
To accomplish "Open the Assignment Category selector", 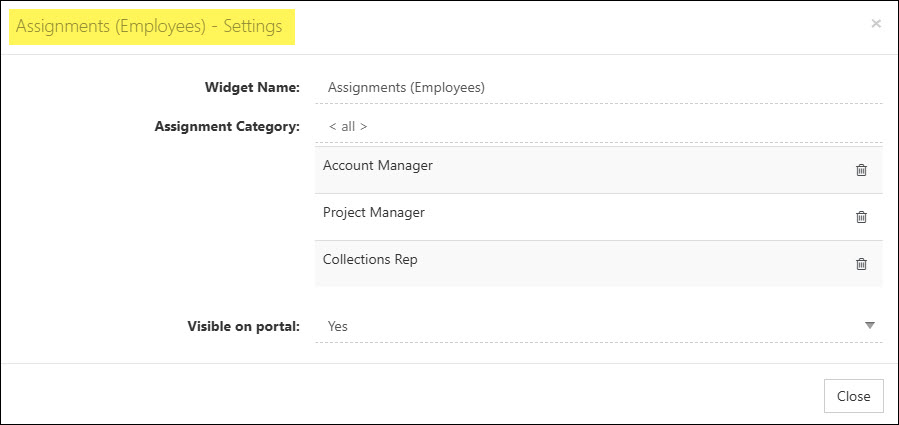I will click(599, 127).
